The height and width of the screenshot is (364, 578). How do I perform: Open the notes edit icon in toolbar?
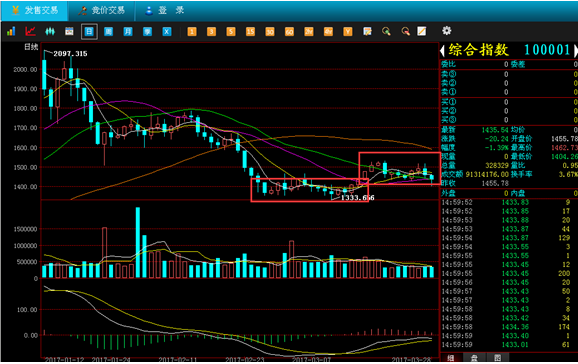367,31
